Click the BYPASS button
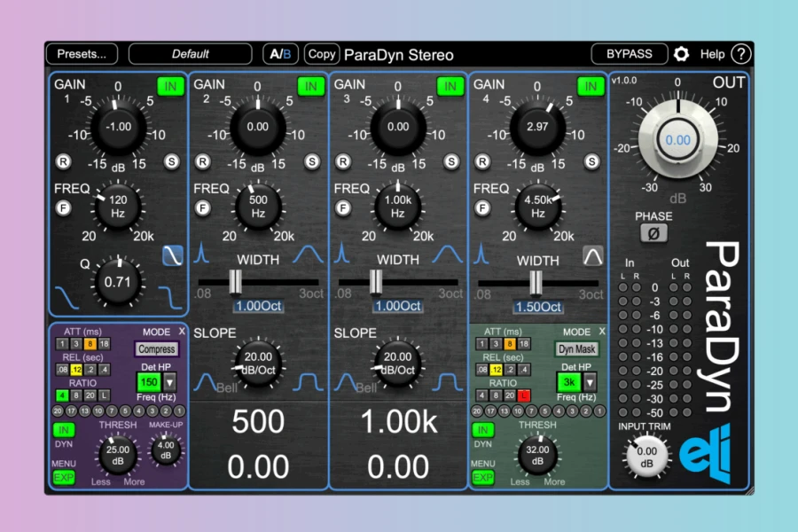Image resolution: width=798 pixels, height=532 pixels. (x=629, y=54)
